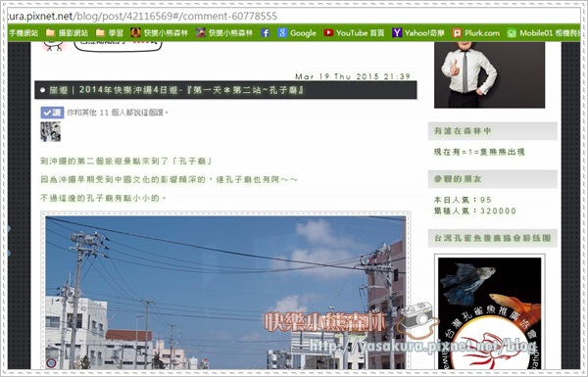Open the 台灣孔雀魚推廣協會 guppy fish image

tap(489, 313)
